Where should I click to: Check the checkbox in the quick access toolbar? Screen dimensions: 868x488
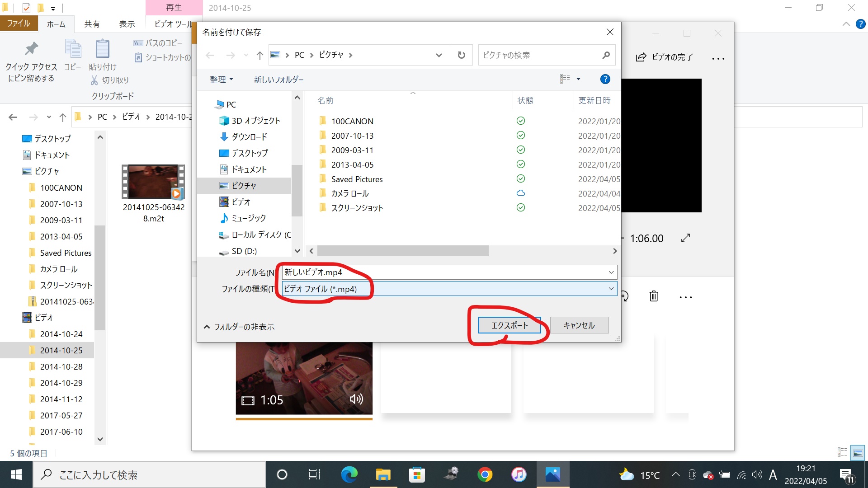(26, 8)
